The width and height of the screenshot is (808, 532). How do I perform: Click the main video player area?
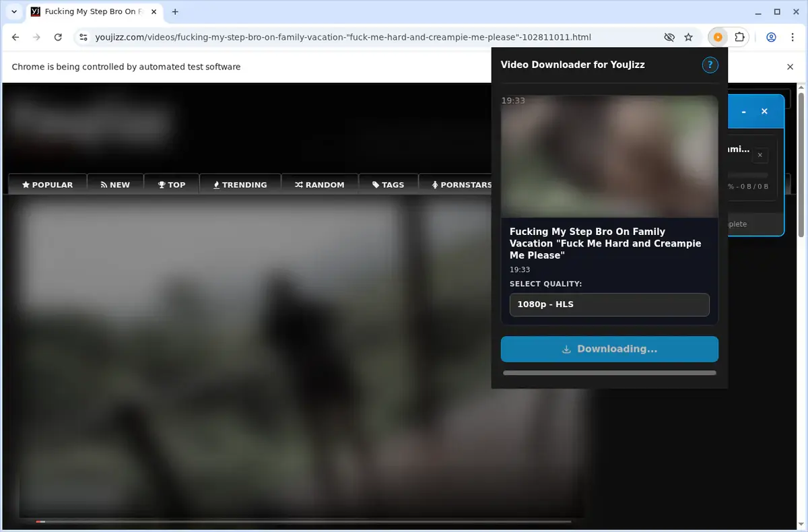point(302,357)
